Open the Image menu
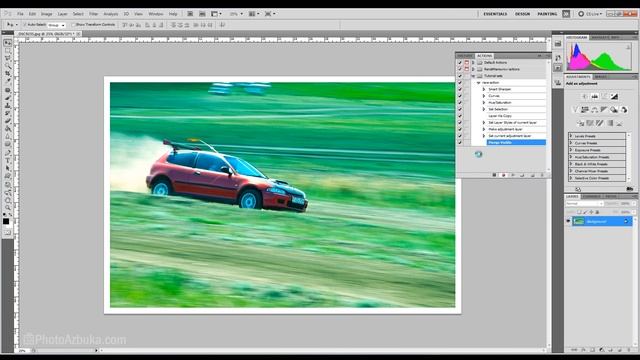The image size is (640, 360). tap(47, 14)
